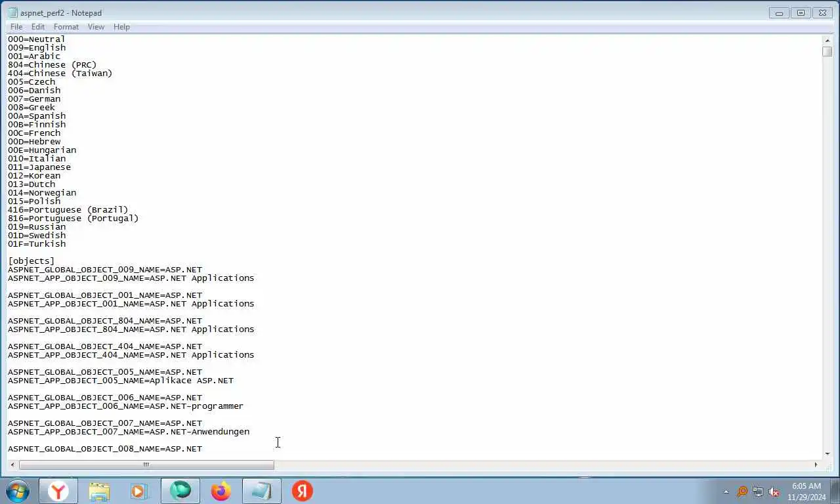Click the line '001=Arabic'
The image size is (840, 504).
[x=34, y=56]
